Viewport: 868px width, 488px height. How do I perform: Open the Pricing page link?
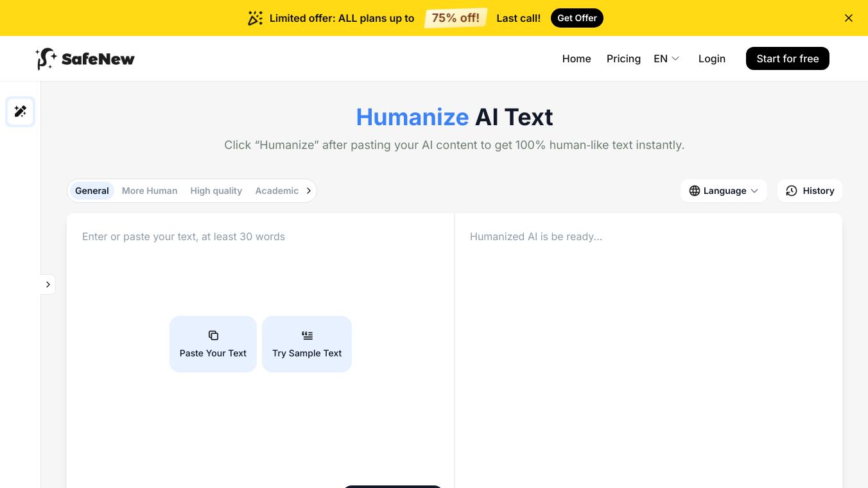(623, 58)
